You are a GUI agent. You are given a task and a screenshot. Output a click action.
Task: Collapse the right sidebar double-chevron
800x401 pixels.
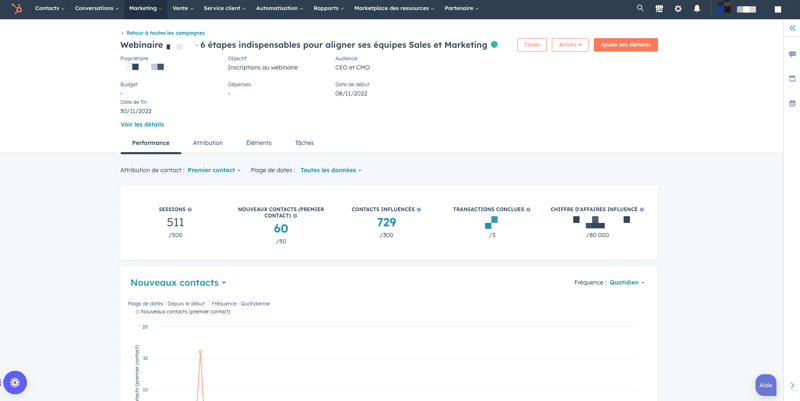coord(792,28)
